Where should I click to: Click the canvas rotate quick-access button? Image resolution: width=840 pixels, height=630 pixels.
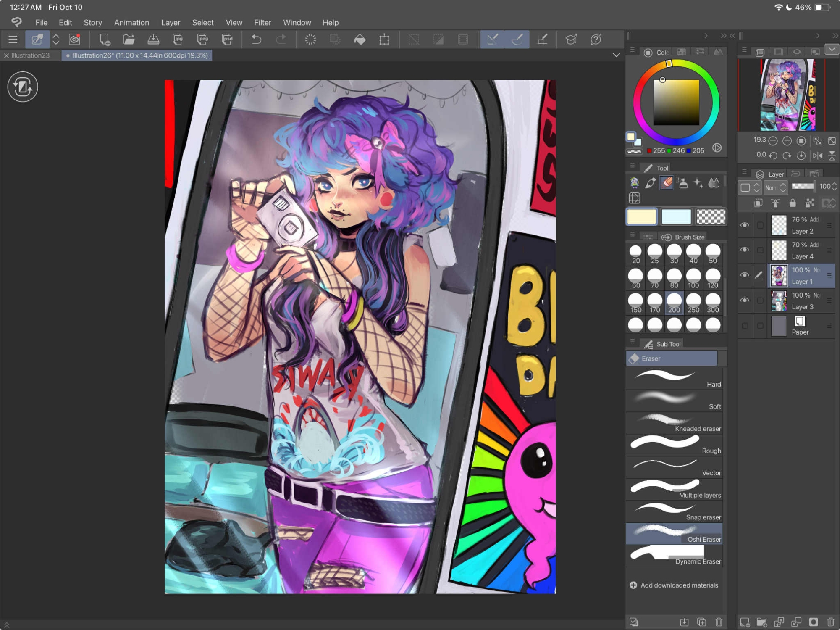click(x=23, y=87)
